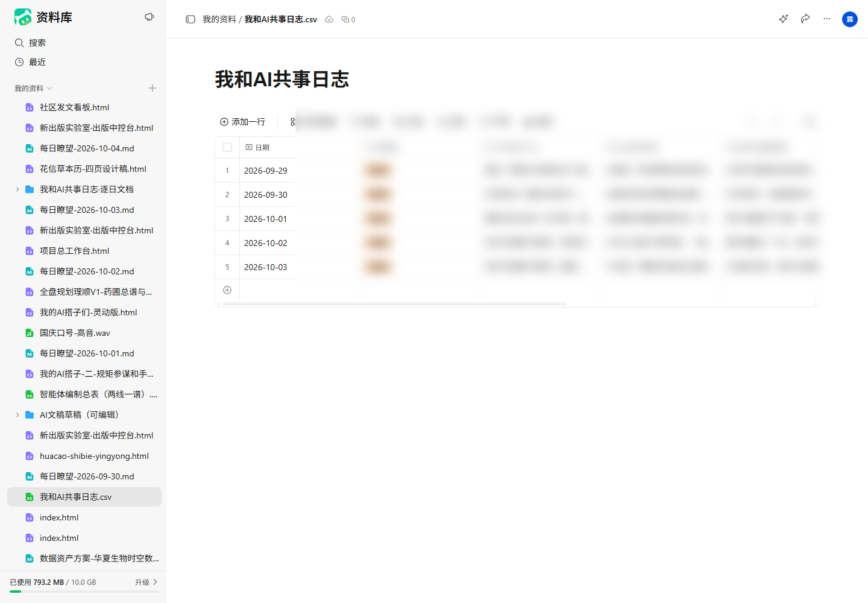The height and width of the screenshot is (603, 868).
Task: Expand AI文稿草稿（可编辑） folder
Action: (17, 415)
